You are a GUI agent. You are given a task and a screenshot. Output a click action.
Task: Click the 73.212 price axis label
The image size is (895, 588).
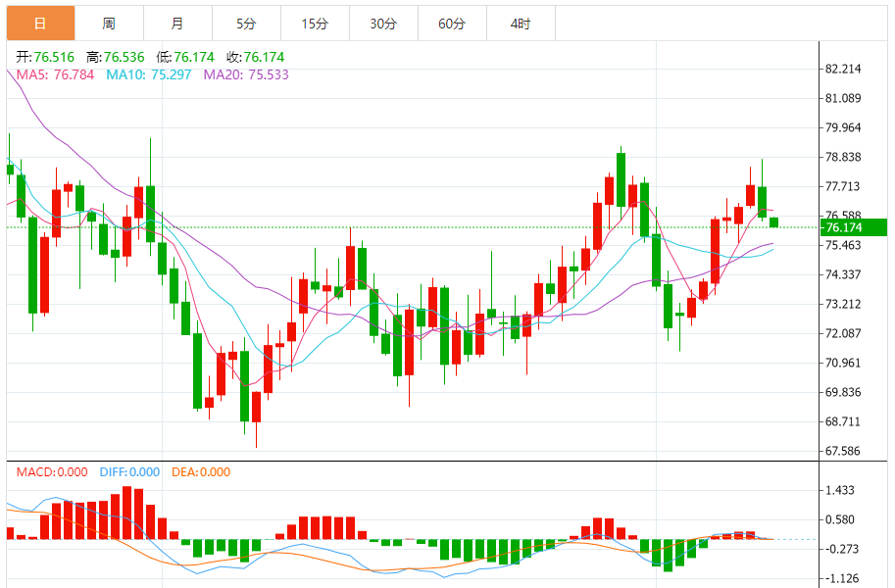point(843,304)
